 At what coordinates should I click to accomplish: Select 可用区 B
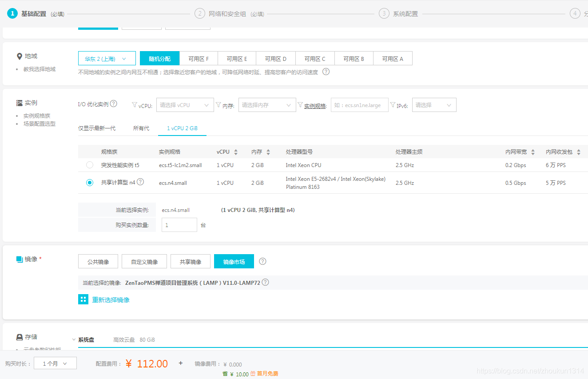click(x=354, y=59)
